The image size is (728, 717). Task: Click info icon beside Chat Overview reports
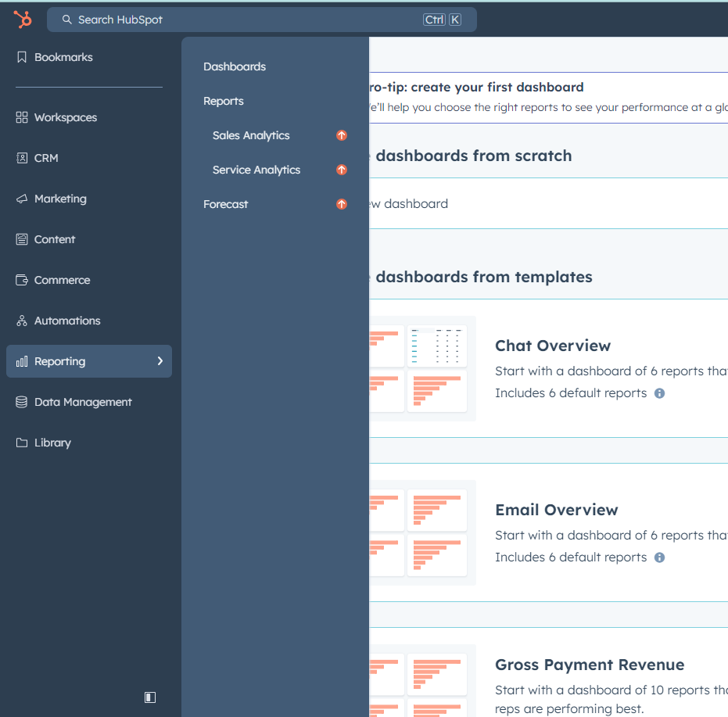point(659,393)
